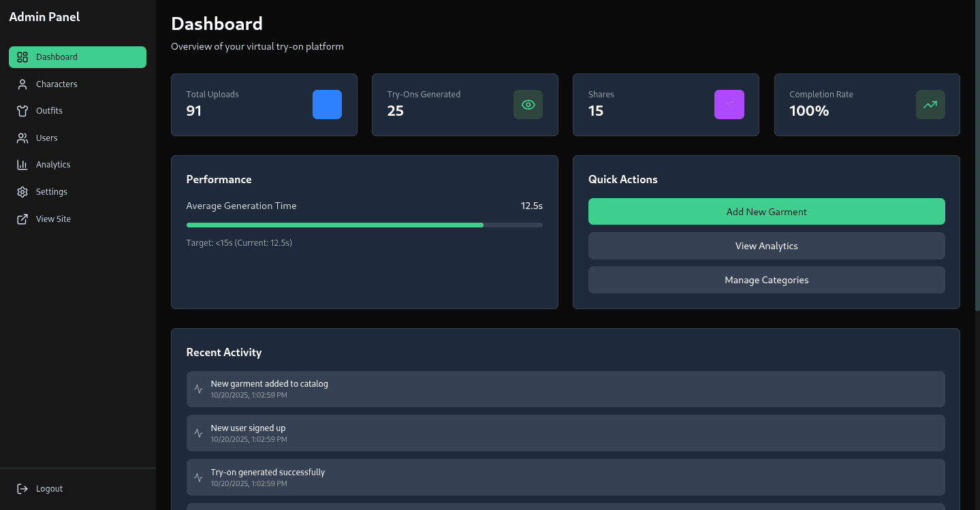
Task: Select the New user signed up activity entry
Action: tap(566, 433)
